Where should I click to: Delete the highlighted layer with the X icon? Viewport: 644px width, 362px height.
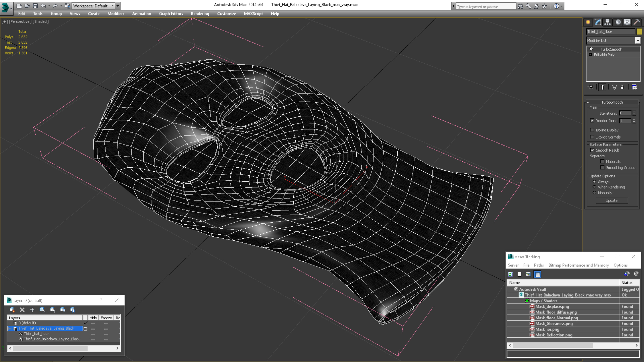[x=22, y=310]
